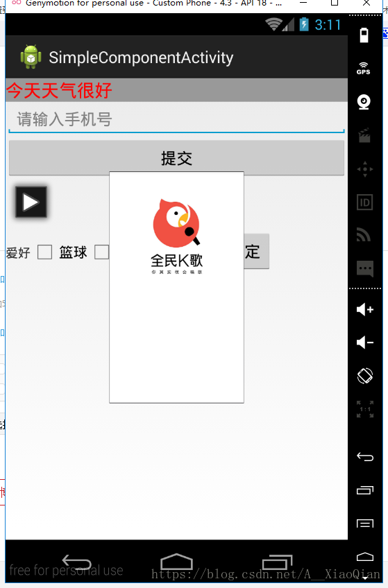Viewport: 388px width, 588px height.
Task: Tap the Wi-Fi status bar icon
Action: [273, 25]
